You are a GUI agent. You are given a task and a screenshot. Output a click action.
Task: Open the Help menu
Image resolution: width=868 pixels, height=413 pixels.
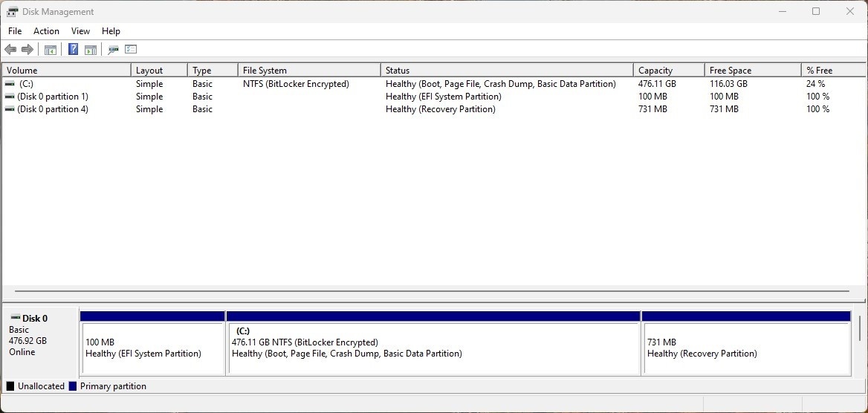pos(111,31)
